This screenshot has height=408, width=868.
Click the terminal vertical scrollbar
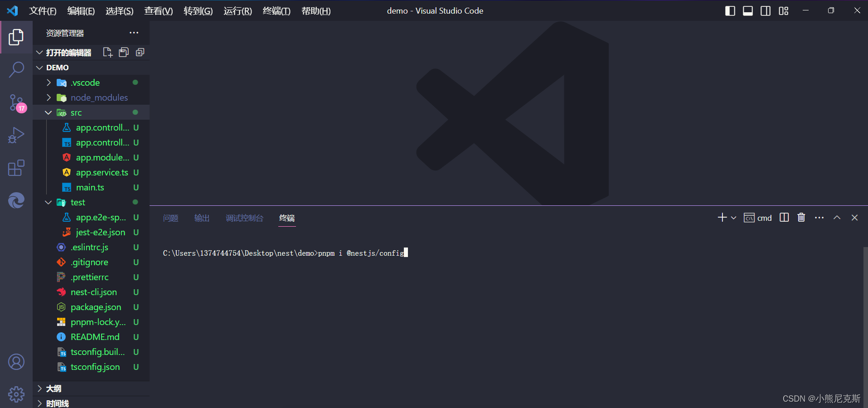tap(865, 326)
